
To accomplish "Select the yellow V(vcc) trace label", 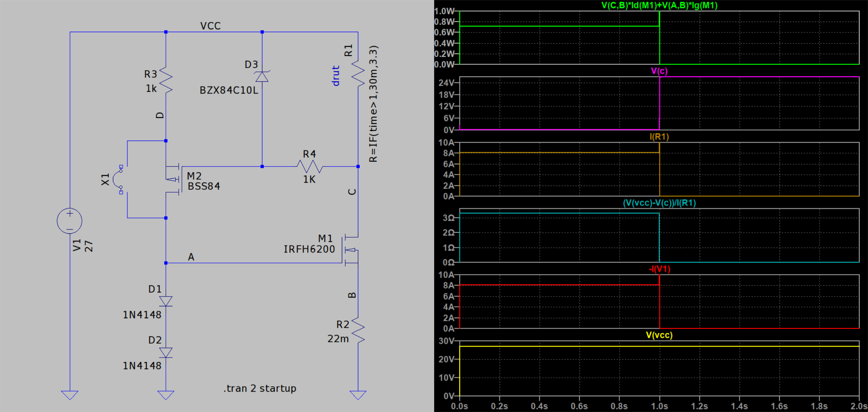I will (659, 335).
